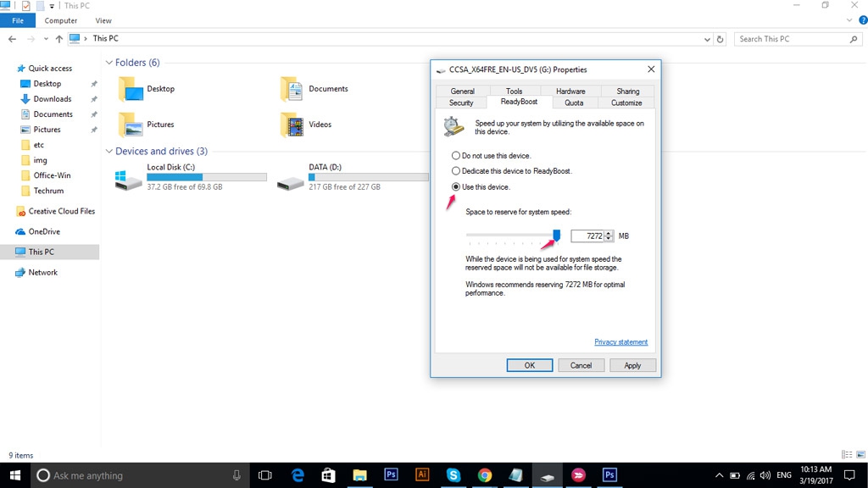Open the Privacy statement link

pyautogui.click(x=620, y=342)
